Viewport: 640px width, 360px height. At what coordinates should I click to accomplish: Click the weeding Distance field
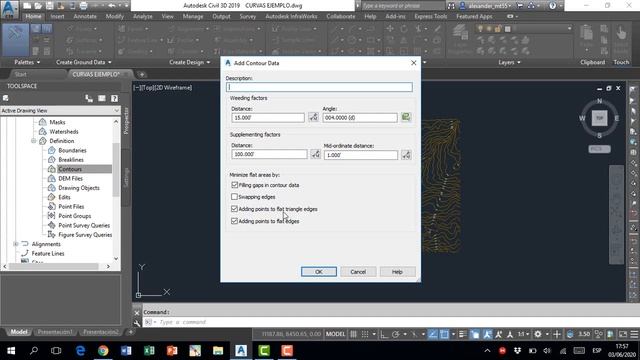click(x=268, y=118)
